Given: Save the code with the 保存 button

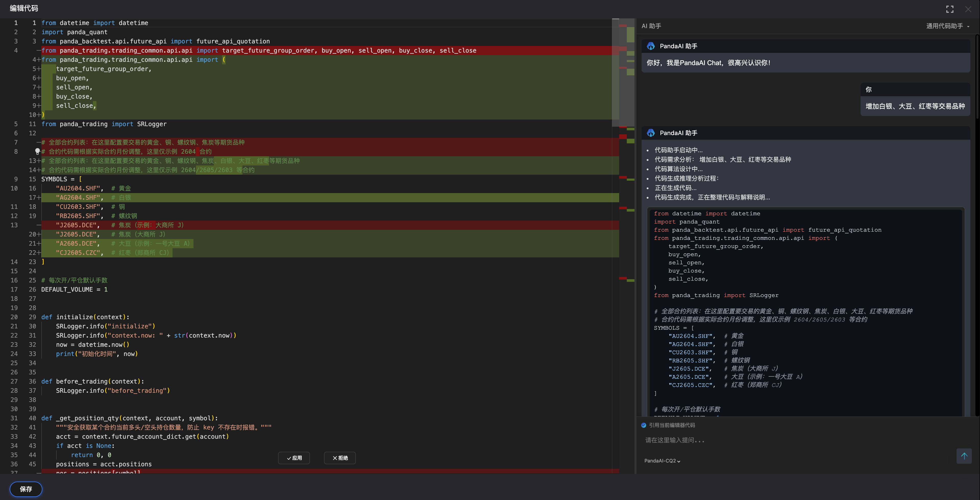Looking at the screenshot, I should (26, 489).
